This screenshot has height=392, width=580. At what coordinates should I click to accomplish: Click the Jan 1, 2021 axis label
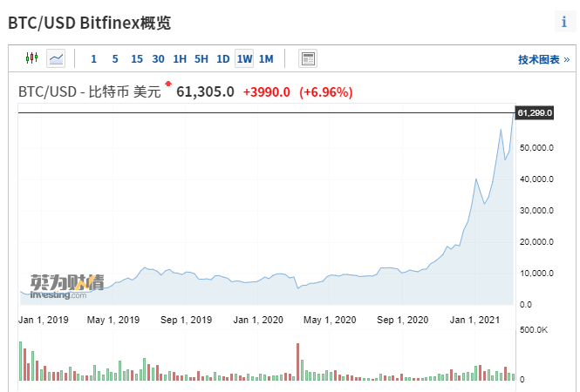pos(474,320)
